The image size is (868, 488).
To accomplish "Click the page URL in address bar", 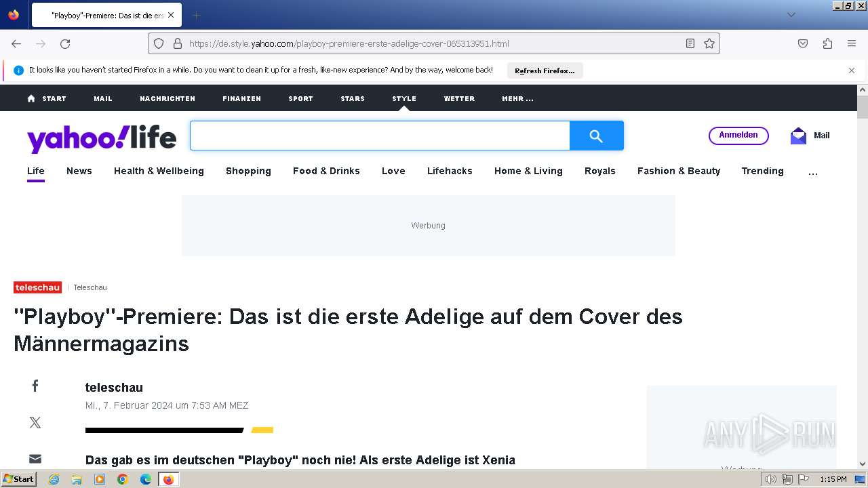I will pos(349,43).
